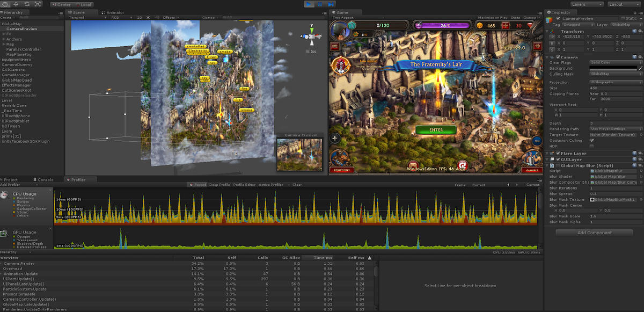Open the Layers dropdown
The width and height of the screenshot is (644, 312).
[586, 4]
